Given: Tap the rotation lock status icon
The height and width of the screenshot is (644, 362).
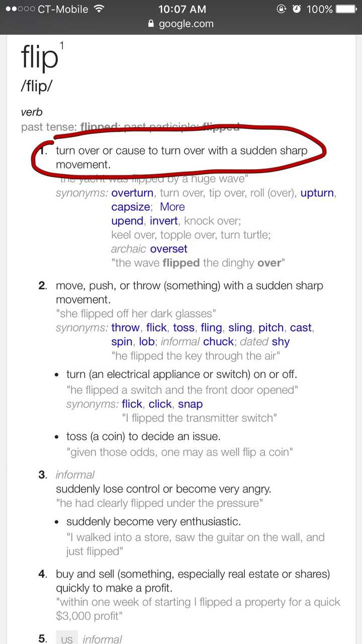Looking at the screenshot, I should tap(281, 9).
